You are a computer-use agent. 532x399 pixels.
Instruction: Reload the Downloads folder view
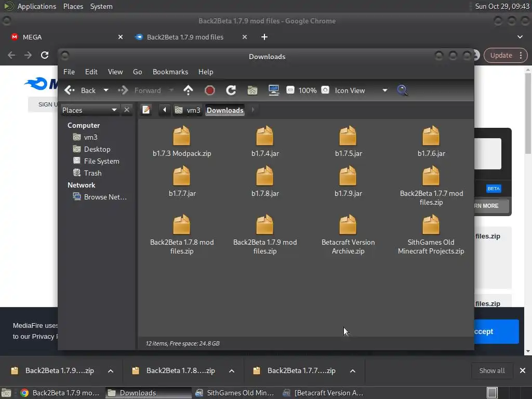pyautogui.click(x=231, y=90)
